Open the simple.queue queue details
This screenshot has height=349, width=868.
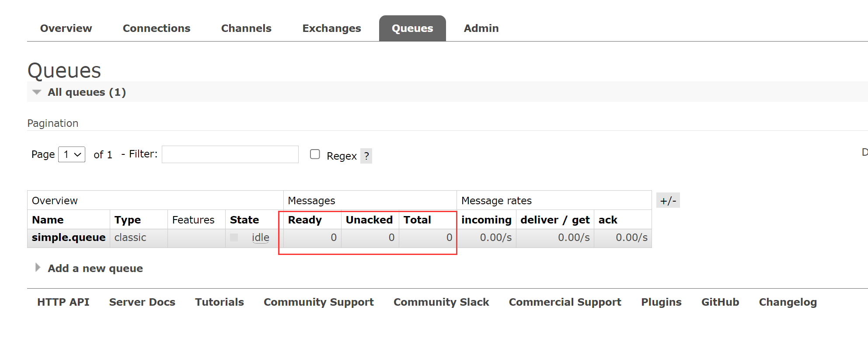69,237
